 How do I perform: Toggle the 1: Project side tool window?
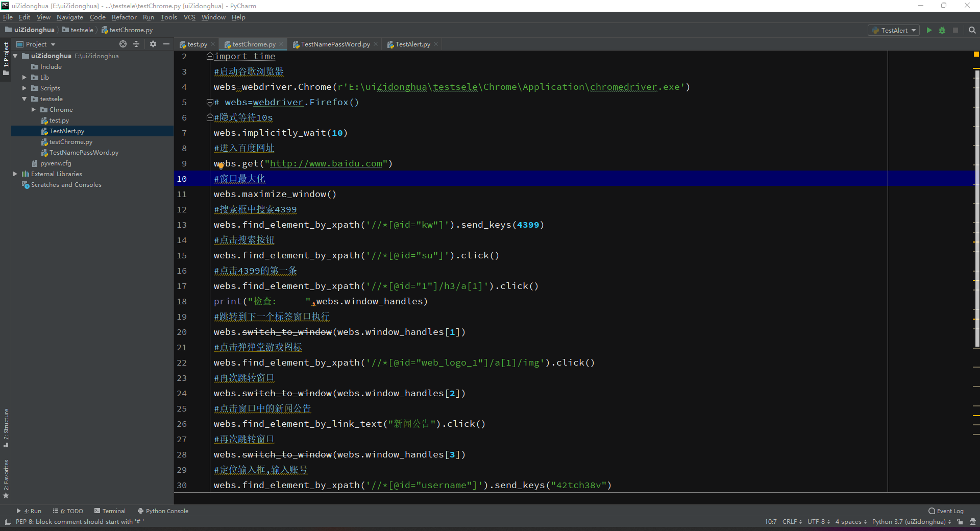click(6, 59)
